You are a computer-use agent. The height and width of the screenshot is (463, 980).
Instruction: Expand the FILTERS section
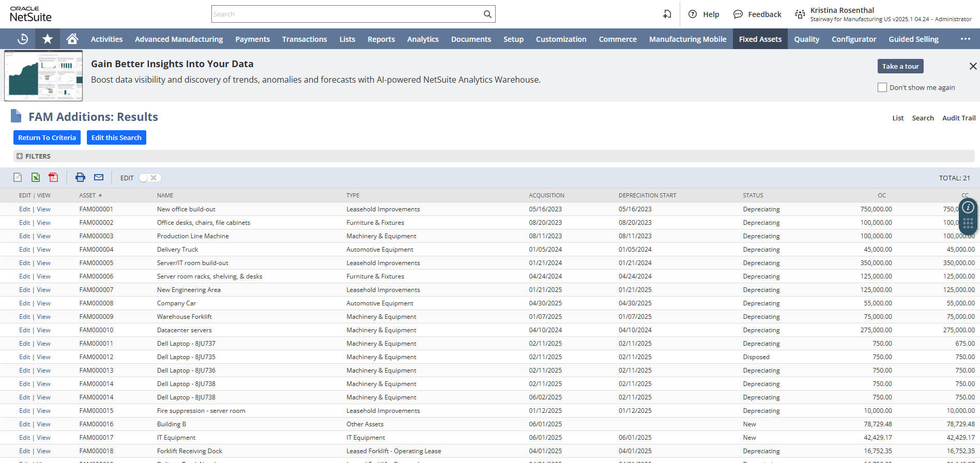[34, 156]
